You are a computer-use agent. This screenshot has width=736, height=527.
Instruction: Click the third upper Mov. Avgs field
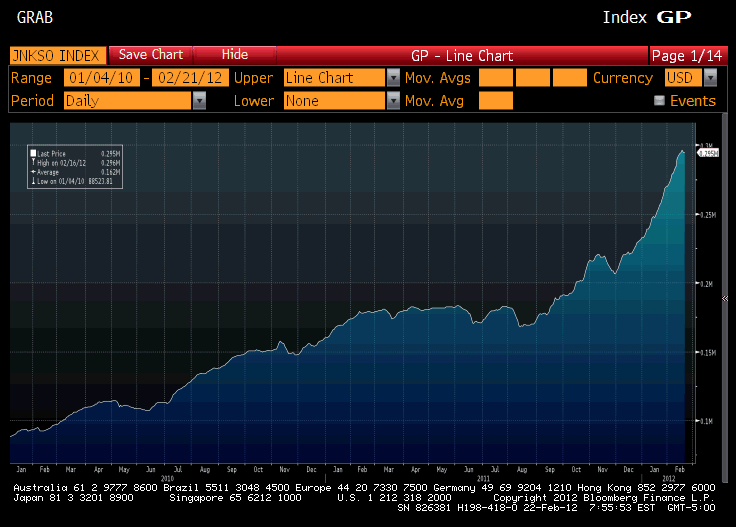(570, 78)
